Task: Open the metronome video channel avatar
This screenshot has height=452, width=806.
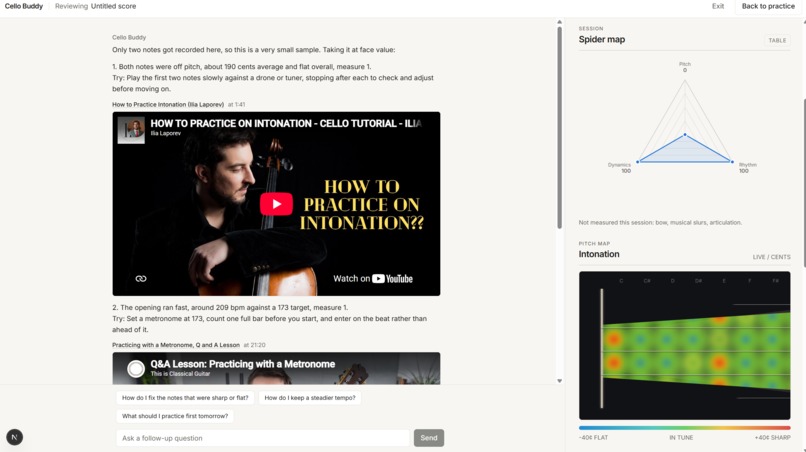Action: (x=136, y=368)
